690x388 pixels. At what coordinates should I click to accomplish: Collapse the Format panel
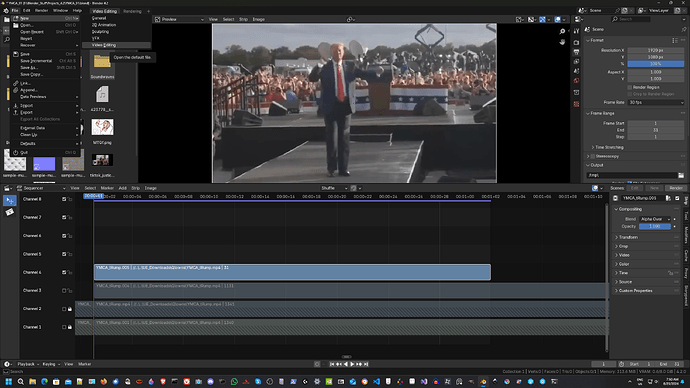588,40
